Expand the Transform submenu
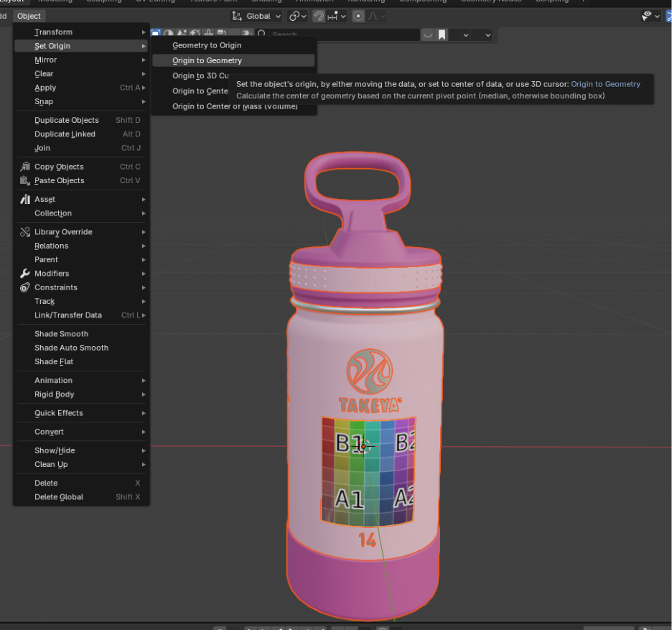The image size is (672, 630). click(81, 32)
